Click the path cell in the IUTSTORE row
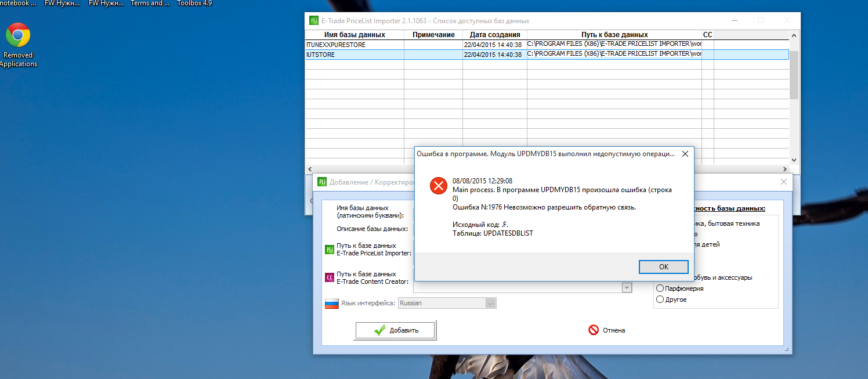868x379 pixels. [x=614, y=55]
